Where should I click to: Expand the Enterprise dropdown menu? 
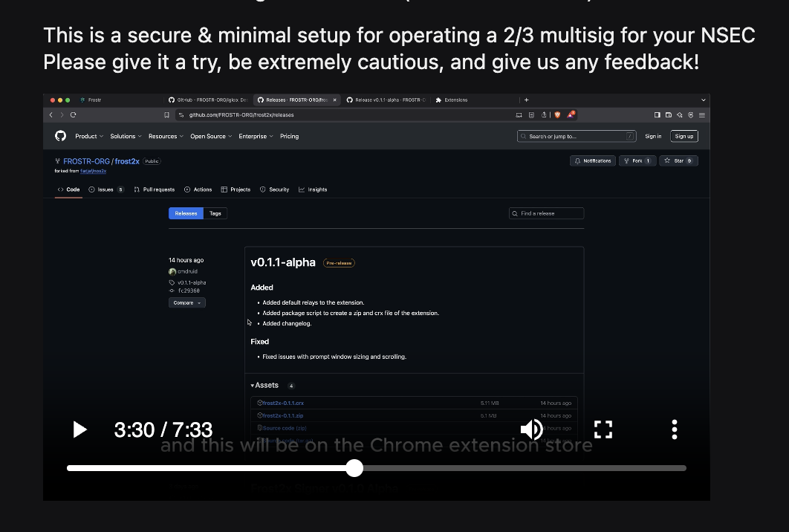[256, 137]
